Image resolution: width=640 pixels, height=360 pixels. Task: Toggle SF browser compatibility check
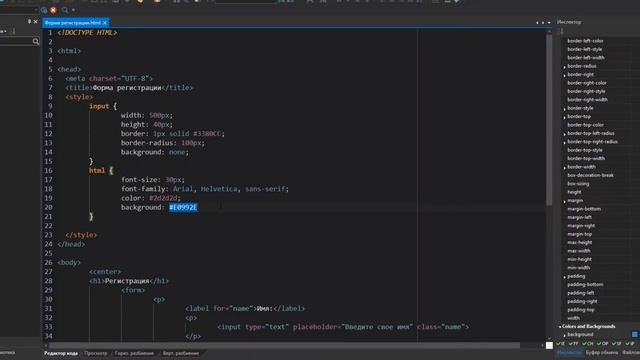click(x=616, y=344)
